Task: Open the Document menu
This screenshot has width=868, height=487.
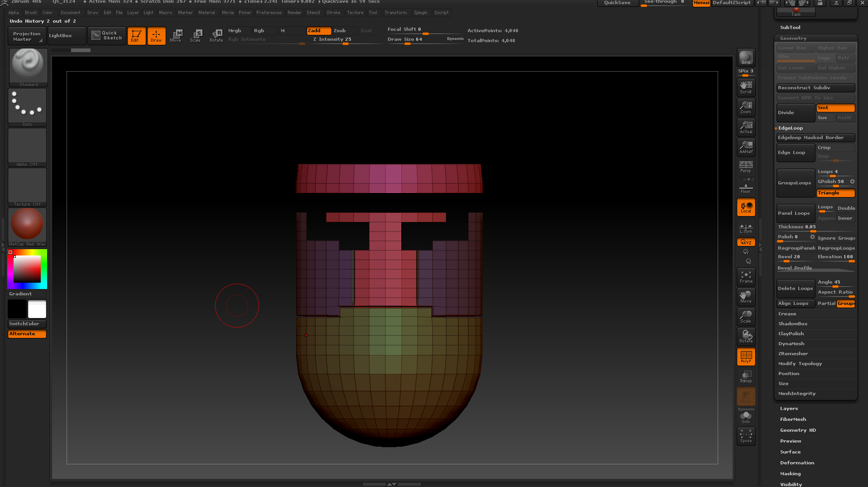Action: 70,13
